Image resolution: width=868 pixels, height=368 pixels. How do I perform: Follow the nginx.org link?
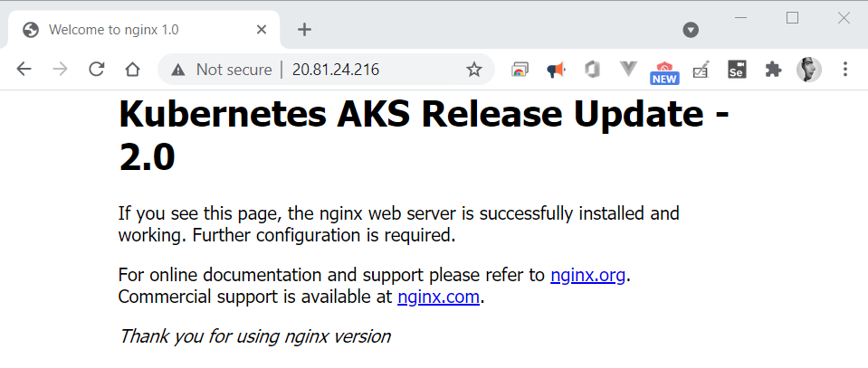click(x=587, y=275)
